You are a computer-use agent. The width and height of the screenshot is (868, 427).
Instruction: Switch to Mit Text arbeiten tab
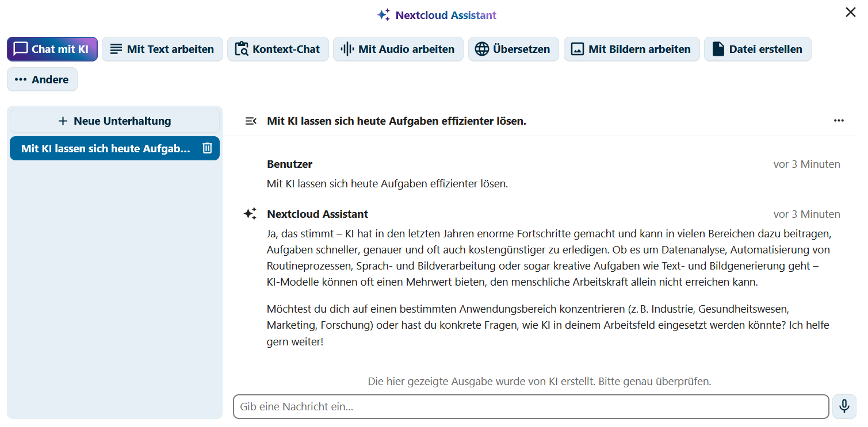(x=162, y=49)
